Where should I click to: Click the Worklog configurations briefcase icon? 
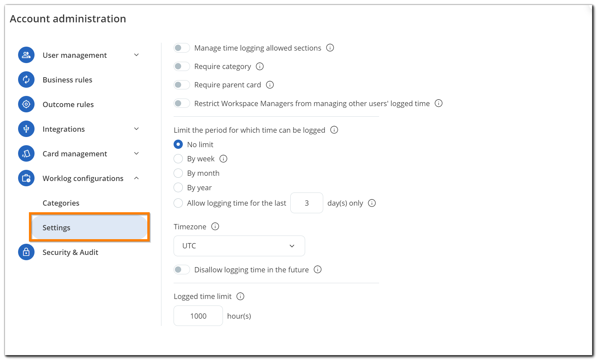pos(26,178)
